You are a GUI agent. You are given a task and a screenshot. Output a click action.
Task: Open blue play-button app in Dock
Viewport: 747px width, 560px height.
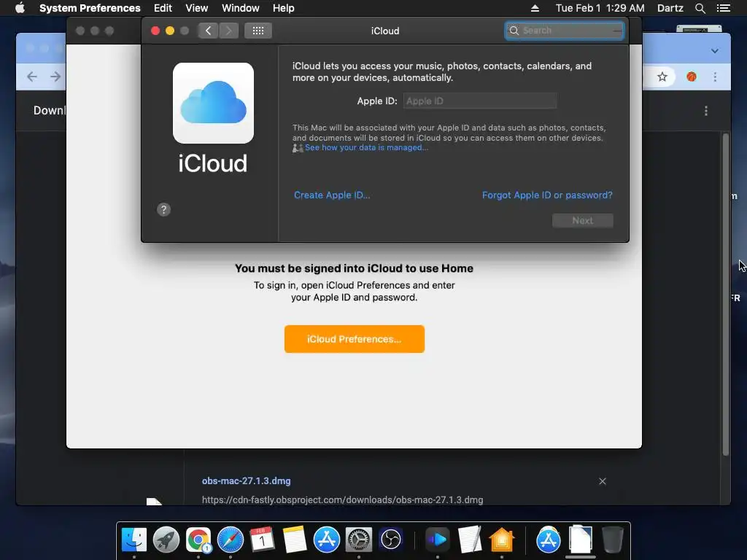(438, 540)
